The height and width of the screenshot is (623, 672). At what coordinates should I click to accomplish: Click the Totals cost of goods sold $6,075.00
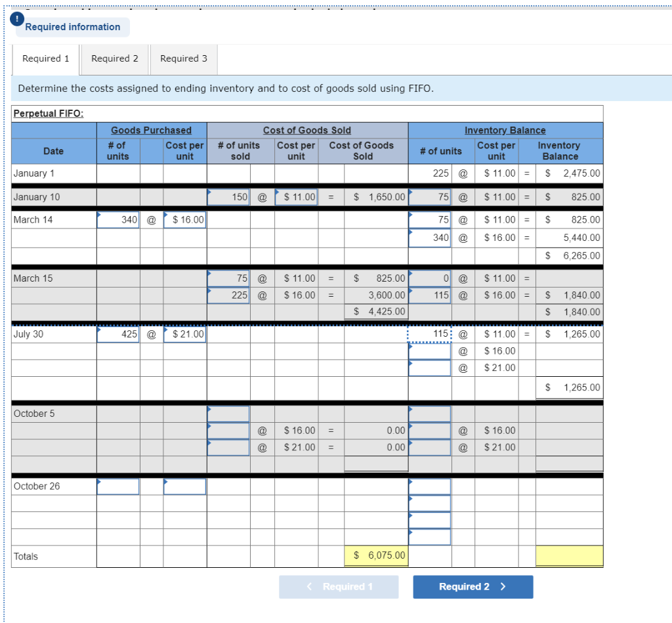[376, 555]
